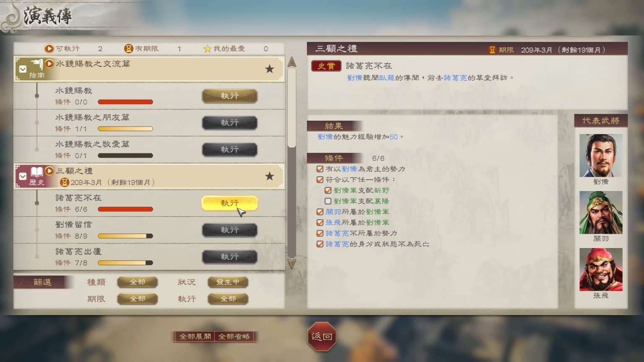The width and height of the screenshot is (644, 362).
Task: Open the 狀況 filter showing 發生中
Action: pos(228,282)
